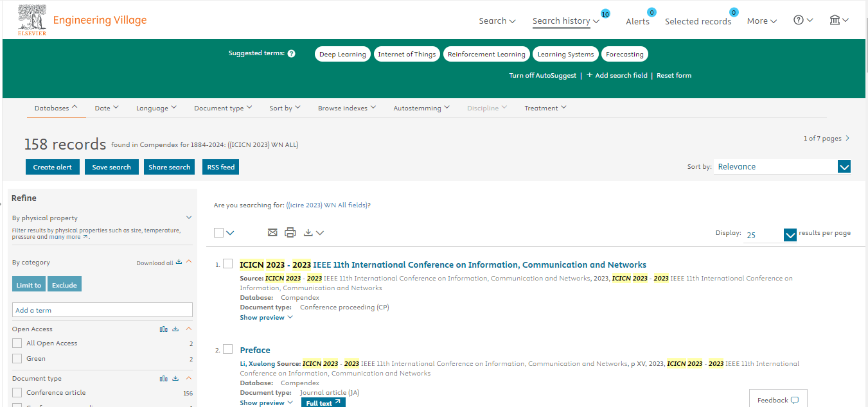The height and width of the screenshot is (407, 868).
Task: Open the Treatment dropdown
Action: pyautogui.click(x=545, y=108)
